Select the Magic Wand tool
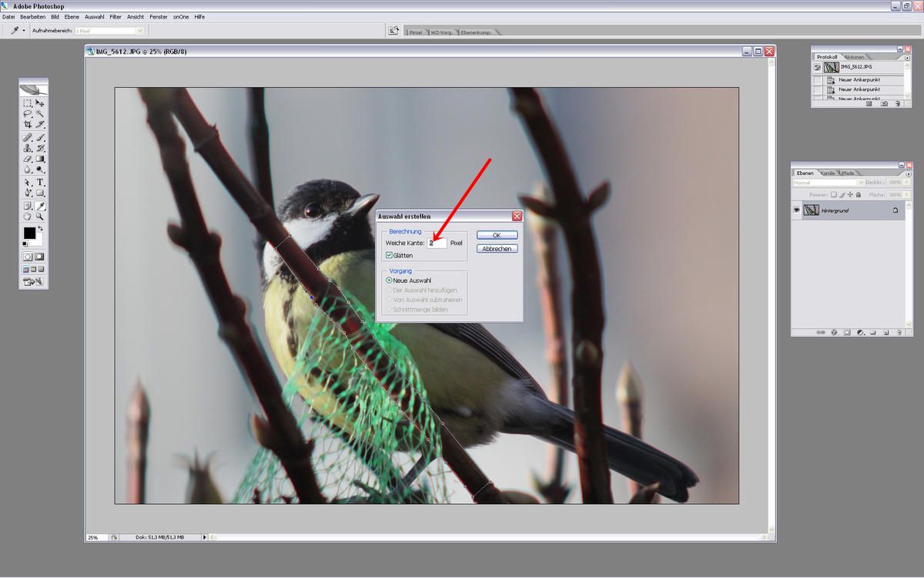924x578 pixels. (x=40, y=113)
